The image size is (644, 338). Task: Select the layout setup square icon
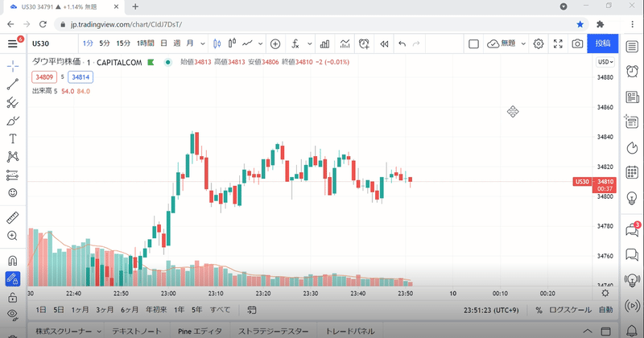473,43
